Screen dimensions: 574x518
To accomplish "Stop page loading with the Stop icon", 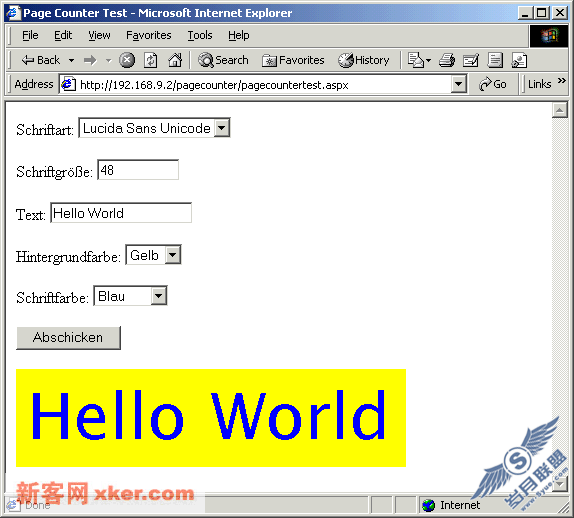I will [x=127, y=60].
